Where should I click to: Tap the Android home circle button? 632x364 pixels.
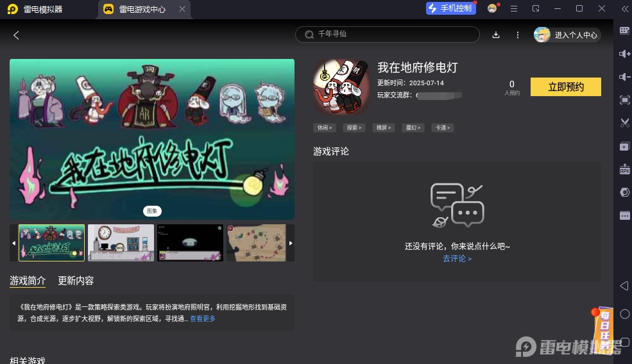[624, 314]
